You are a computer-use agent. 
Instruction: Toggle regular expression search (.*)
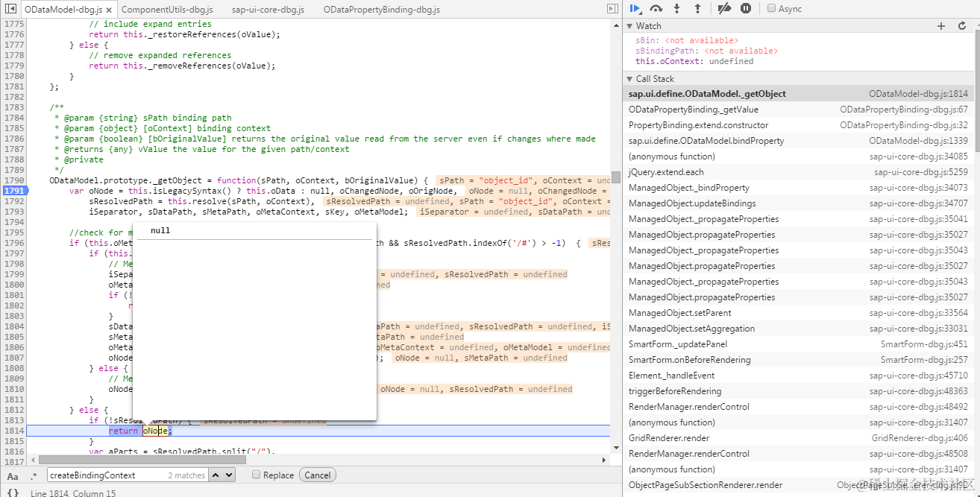coord(33,475)
